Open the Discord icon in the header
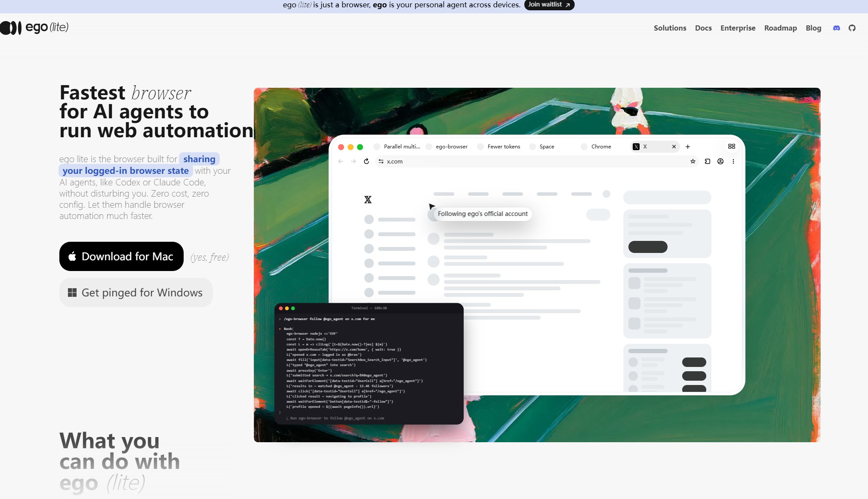868x499 pixels. pos(836,28)
